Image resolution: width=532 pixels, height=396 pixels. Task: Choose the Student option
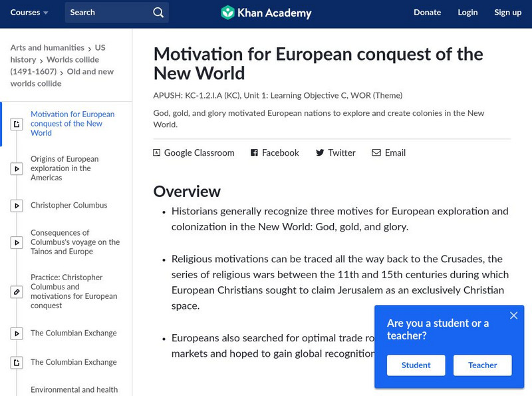416,365
